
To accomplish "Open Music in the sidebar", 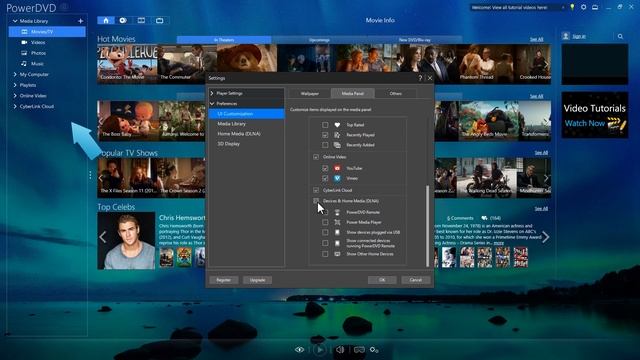I will tap(37, 64).
